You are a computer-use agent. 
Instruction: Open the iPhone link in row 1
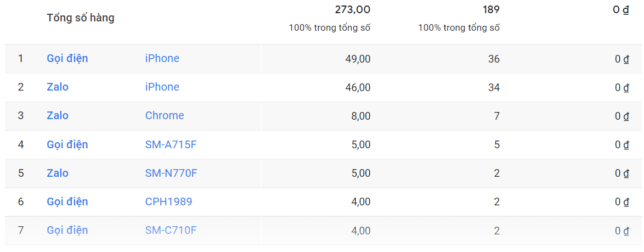coord(162,58)
